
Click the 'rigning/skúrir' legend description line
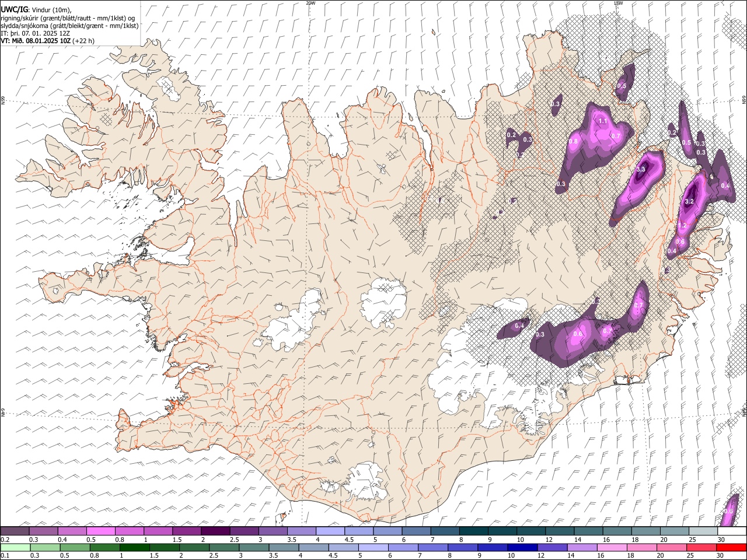click(68, 17)
